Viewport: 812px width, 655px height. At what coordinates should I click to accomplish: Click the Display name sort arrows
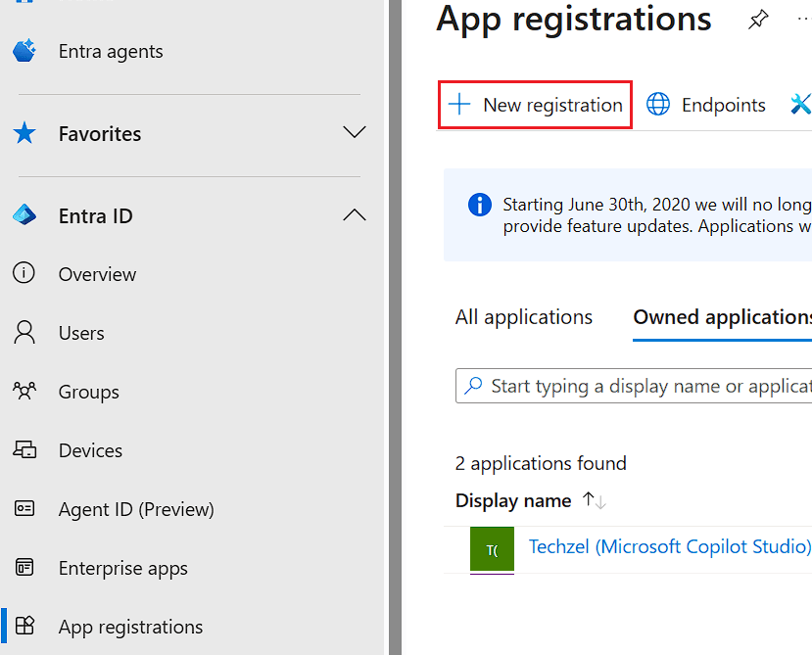[x=594, y=500]
